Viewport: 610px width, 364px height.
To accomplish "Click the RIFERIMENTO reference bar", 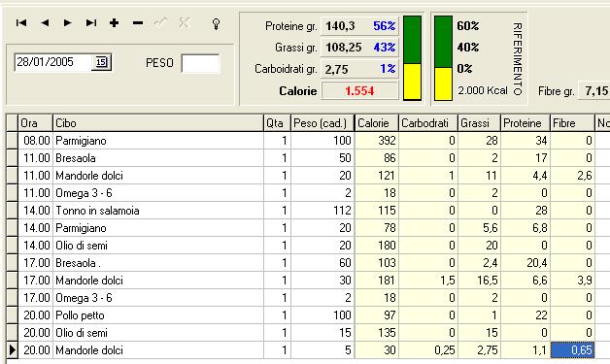I will (x=443, y=58).
